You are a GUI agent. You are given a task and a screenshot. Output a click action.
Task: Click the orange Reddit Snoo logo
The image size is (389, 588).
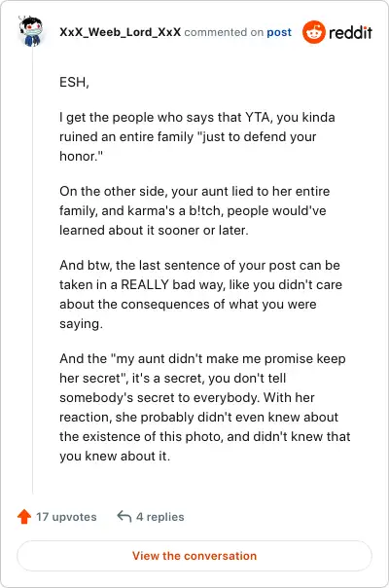[x=314, y=32]
